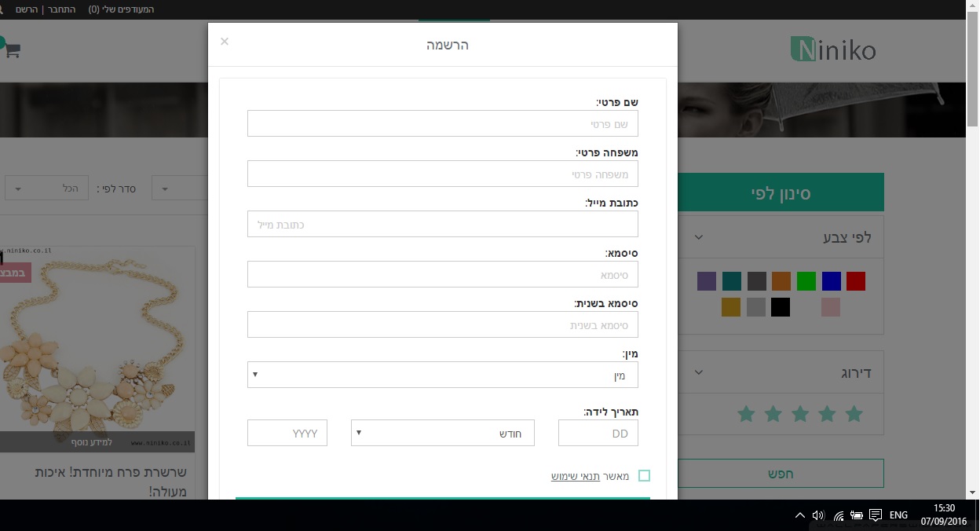Click the כתובת מייל email field
Image resolution: width=980 pixels, height=531 pixels.
tap(442, 224)
